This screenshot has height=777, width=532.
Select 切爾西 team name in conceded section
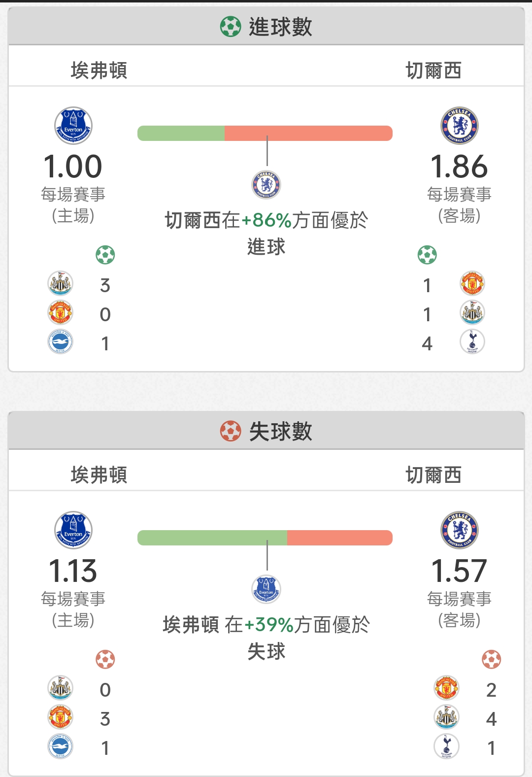point(433,475)
